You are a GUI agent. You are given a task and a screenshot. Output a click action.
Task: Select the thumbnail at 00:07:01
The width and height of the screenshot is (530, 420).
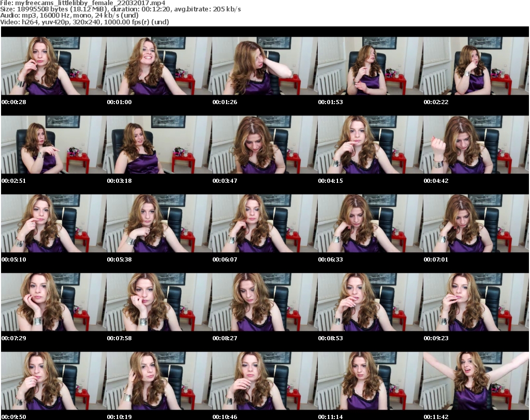[476, 224]
